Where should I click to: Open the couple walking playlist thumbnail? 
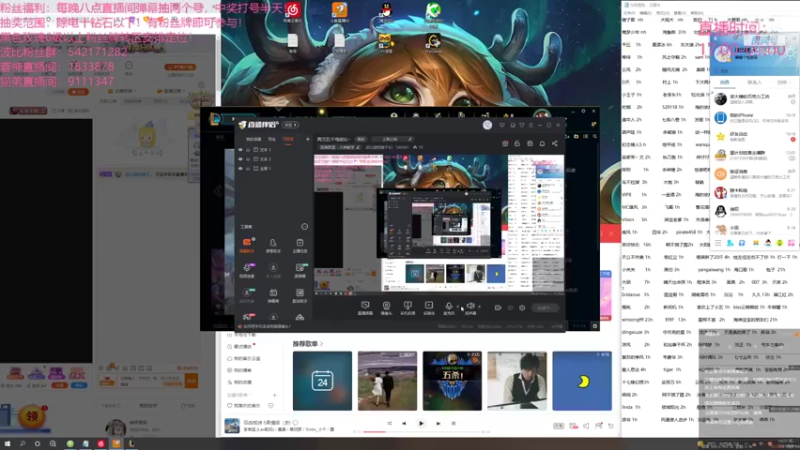point(387,381)
